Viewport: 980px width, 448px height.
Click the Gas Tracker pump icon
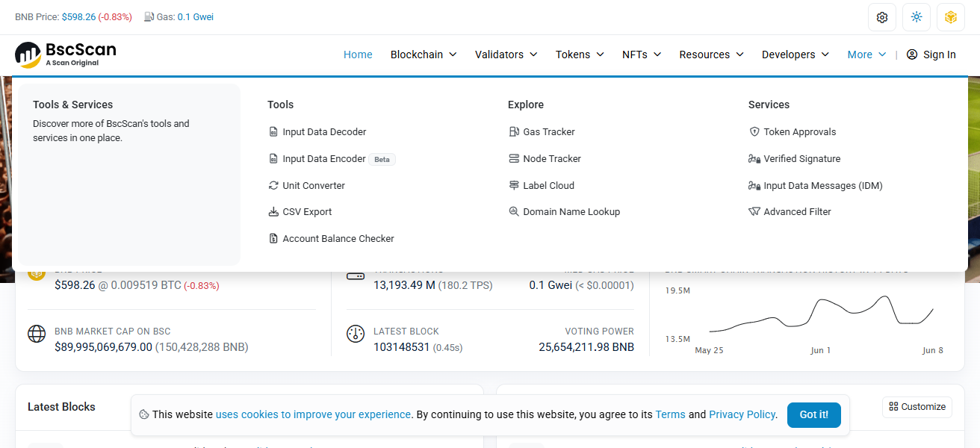click(x=514, y=132)
